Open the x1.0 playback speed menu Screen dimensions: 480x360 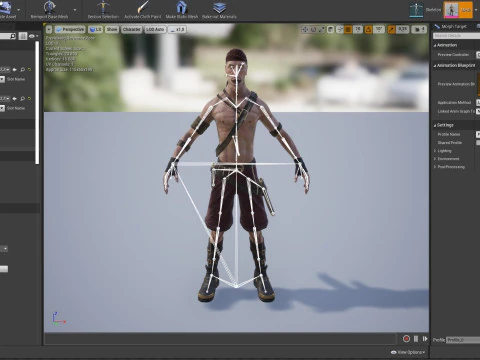coord(177,29)
